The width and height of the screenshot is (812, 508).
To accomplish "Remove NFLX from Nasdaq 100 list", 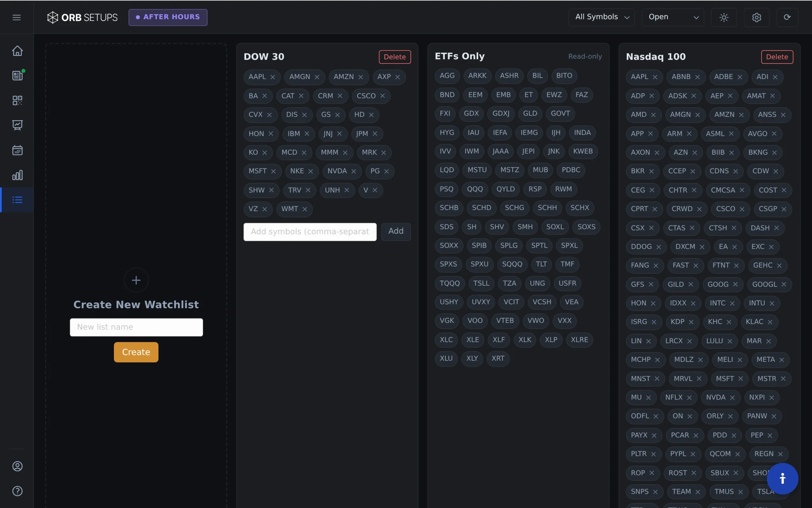I will coord(689,398).
